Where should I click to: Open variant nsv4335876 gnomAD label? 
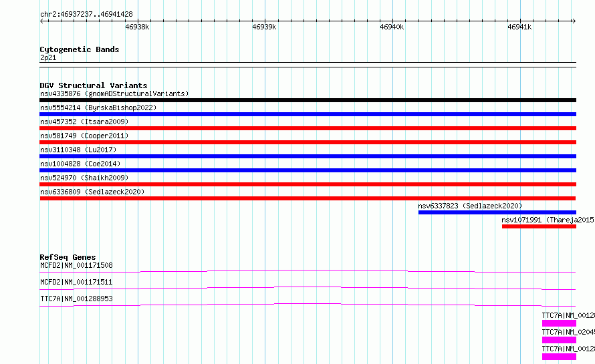[x=114, y=94]
